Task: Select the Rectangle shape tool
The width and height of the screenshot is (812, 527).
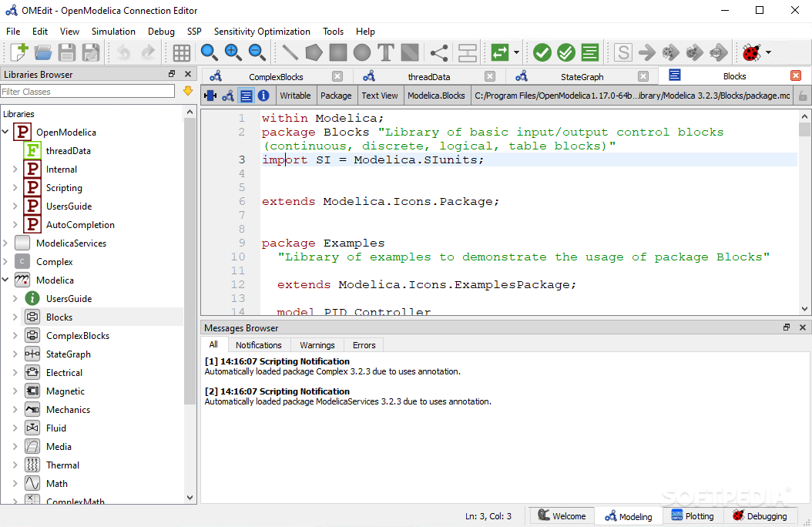Action: pos(337,52)
